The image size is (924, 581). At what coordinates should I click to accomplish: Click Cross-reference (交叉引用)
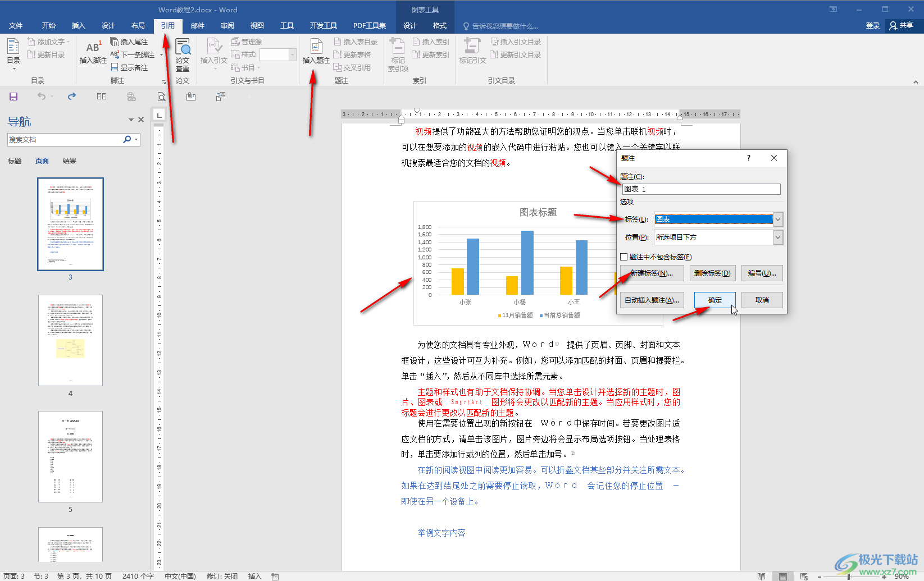tap(352, 67)
